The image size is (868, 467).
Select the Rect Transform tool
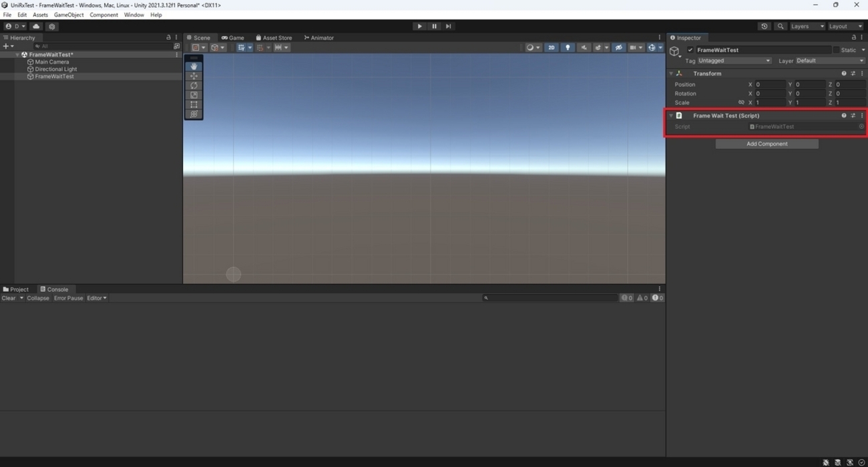pos(194,104)
